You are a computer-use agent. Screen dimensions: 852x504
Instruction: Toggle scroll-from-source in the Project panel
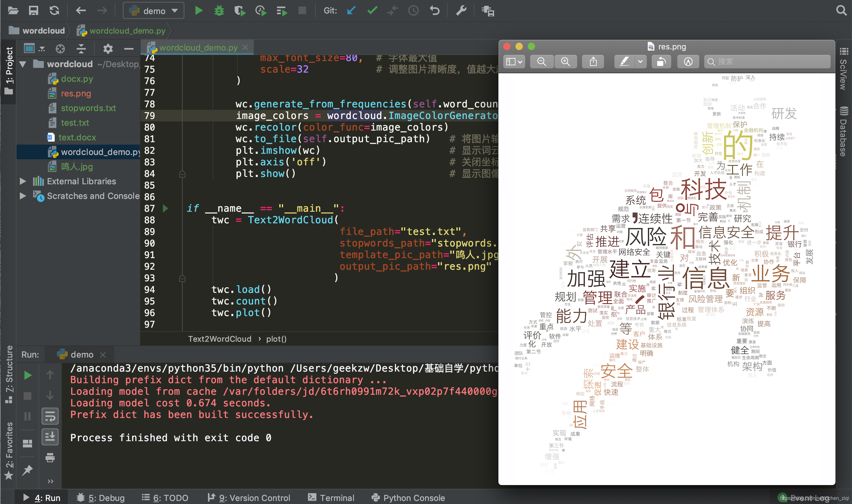[x=60, y=48]
